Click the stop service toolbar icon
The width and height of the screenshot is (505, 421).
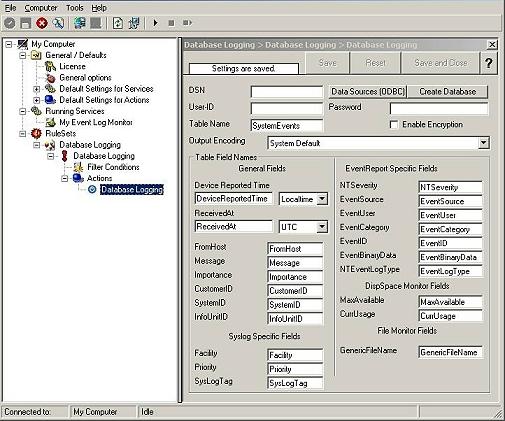[171, 23]
